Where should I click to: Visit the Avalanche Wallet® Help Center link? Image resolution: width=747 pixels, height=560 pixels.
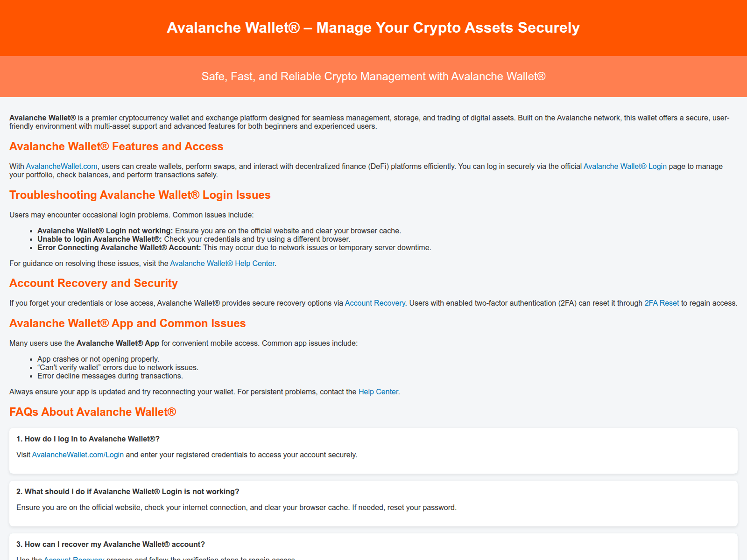coord(222,264)
